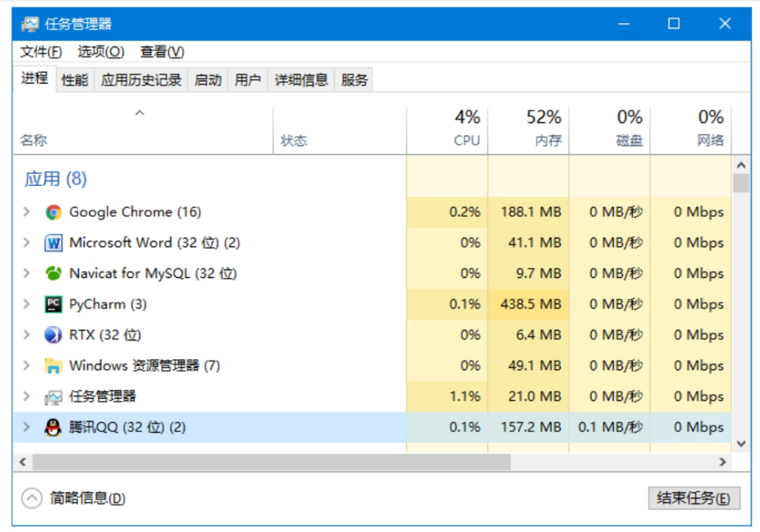The image size is (760, 532).
Task: Switch to the 用户 tab
Action: tap(247, 80)
